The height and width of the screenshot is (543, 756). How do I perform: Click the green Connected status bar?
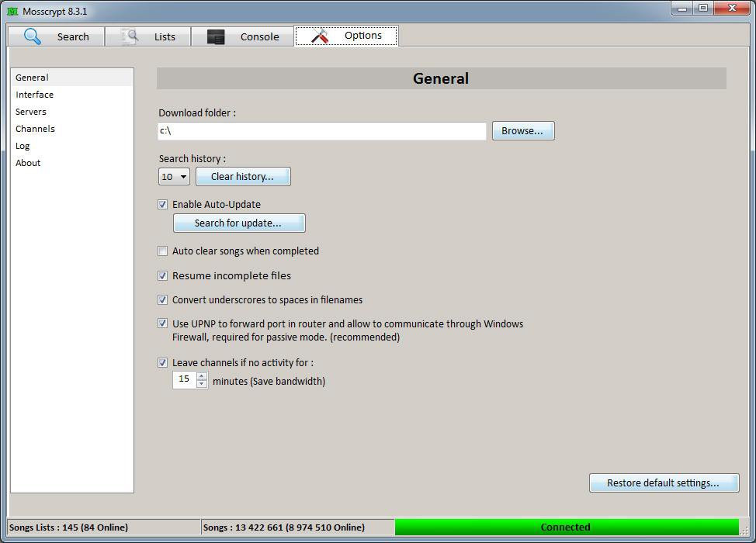[x=567, y=527]
